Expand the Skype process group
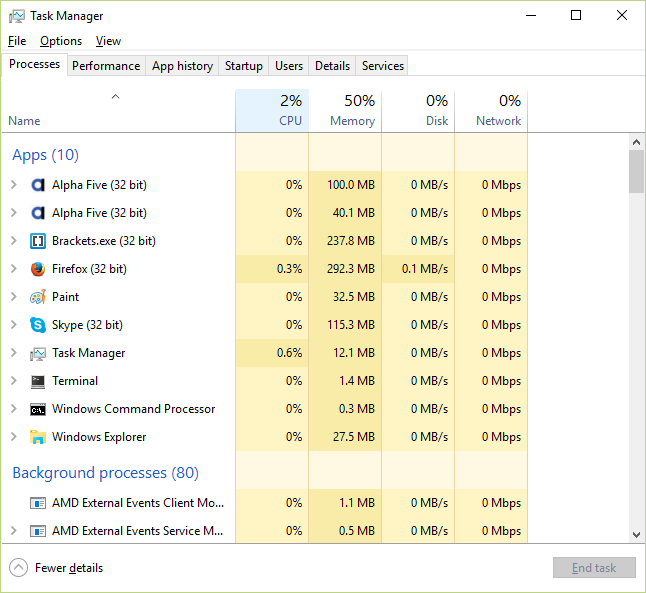The image size is (646, 593). 14,325
